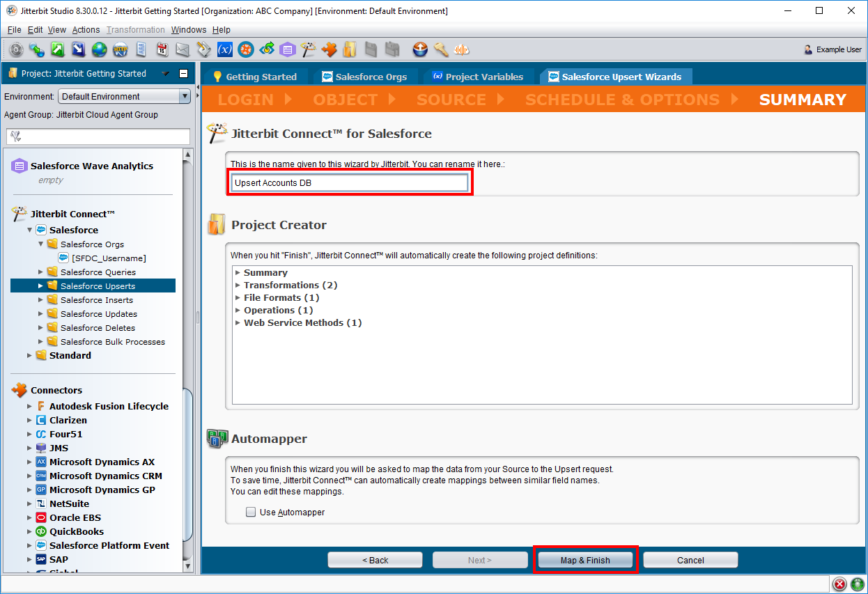The image size is (868, 594).
Task: Click the Back button
Action: tap(375, 560)
